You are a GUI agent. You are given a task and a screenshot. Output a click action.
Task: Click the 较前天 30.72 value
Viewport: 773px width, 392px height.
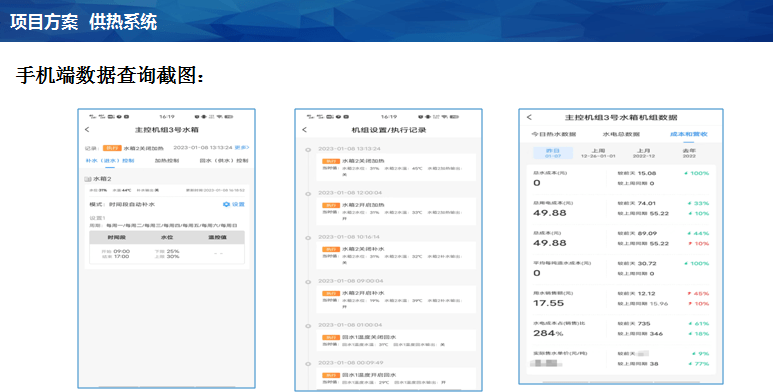point(637,263)
